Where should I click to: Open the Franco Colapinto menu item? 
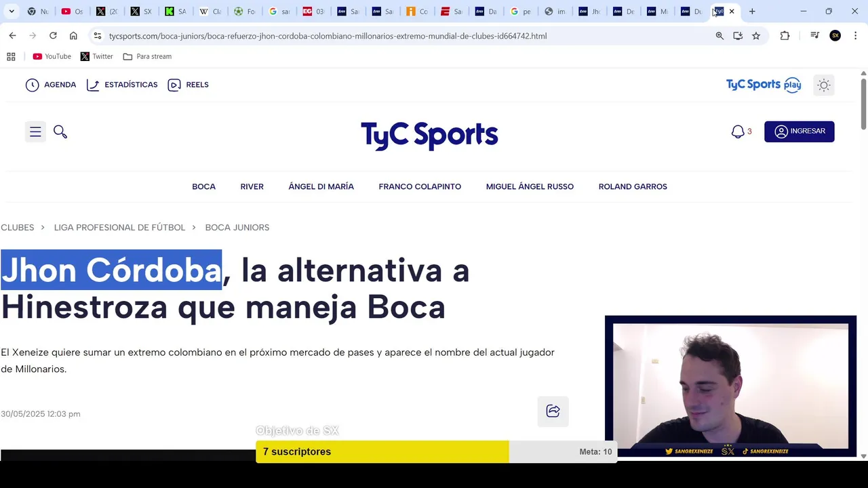(420, 186)
